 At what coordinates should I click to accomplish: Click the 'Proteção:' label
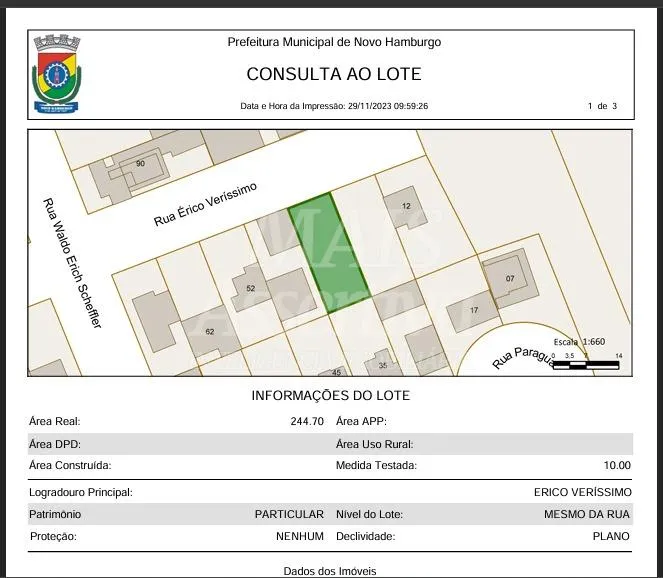(53, 537)
